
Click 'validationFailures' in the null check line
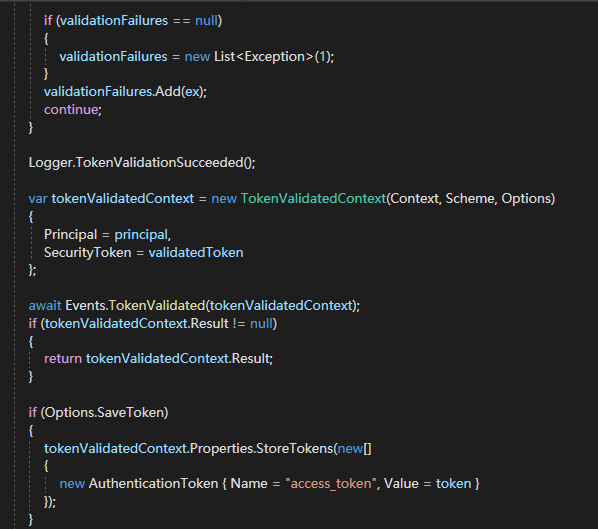click(114, 20)
